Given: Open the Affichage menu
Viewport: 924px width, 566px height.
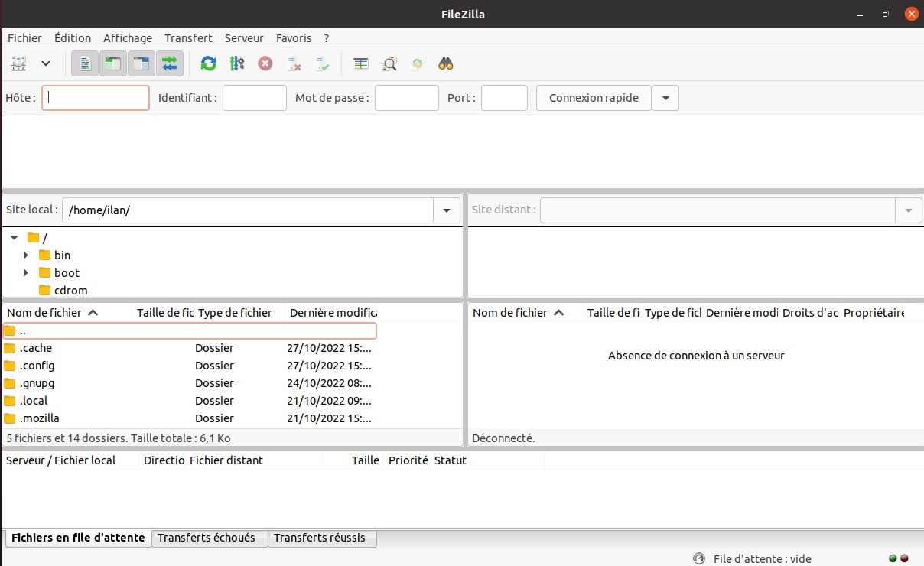Looking at the screenshot, I should click(x=128, y=38).
